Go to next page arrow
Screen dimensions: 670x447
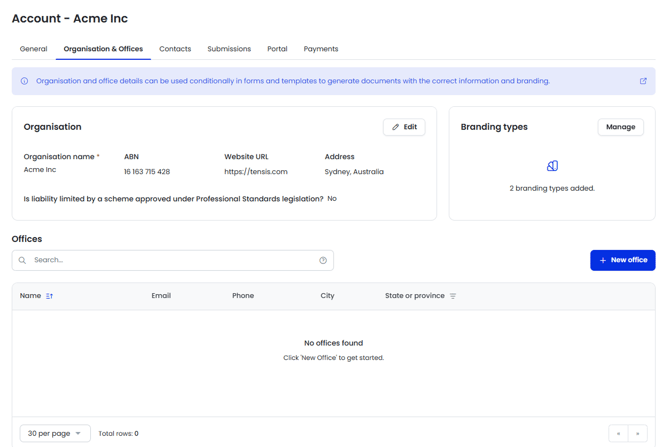pyautogui.click(x=638, y=433)
